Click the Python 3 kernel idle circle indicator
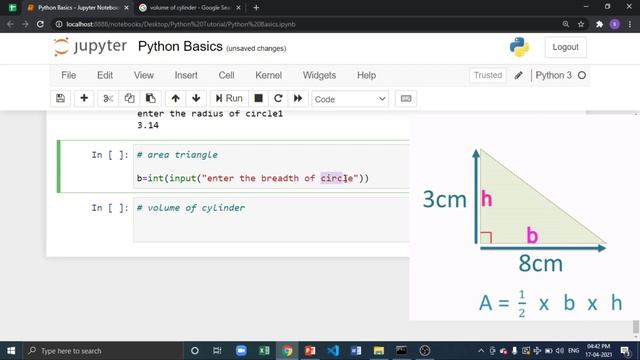Screen dimensions: 640x360 click(582, 76)
